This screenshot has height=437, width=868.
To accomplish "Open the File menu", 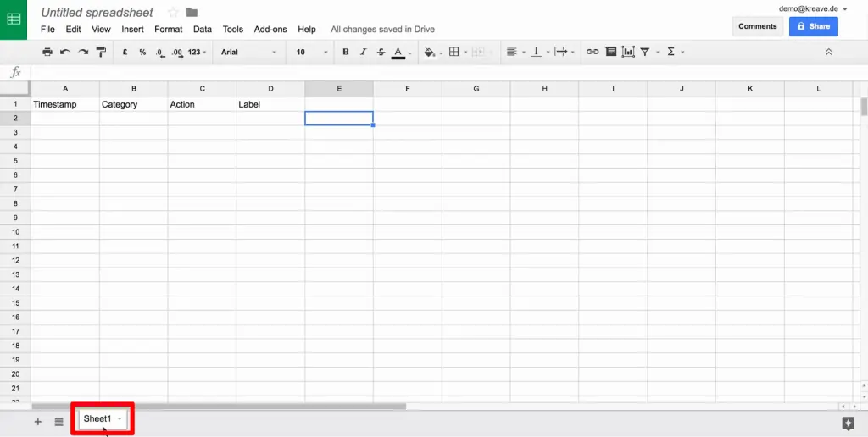I will (x=47, y=30).
